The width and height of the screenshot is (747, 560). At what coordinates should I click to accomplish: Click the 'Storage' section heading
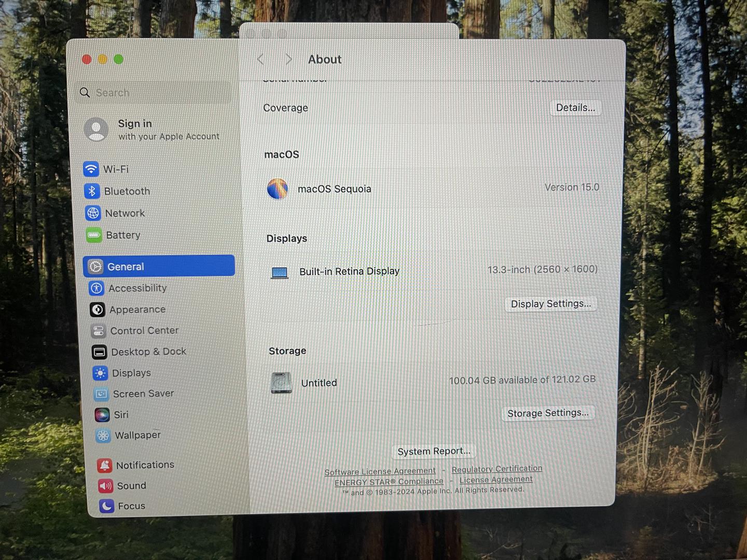pyautogui.click(x=287, y=351)
